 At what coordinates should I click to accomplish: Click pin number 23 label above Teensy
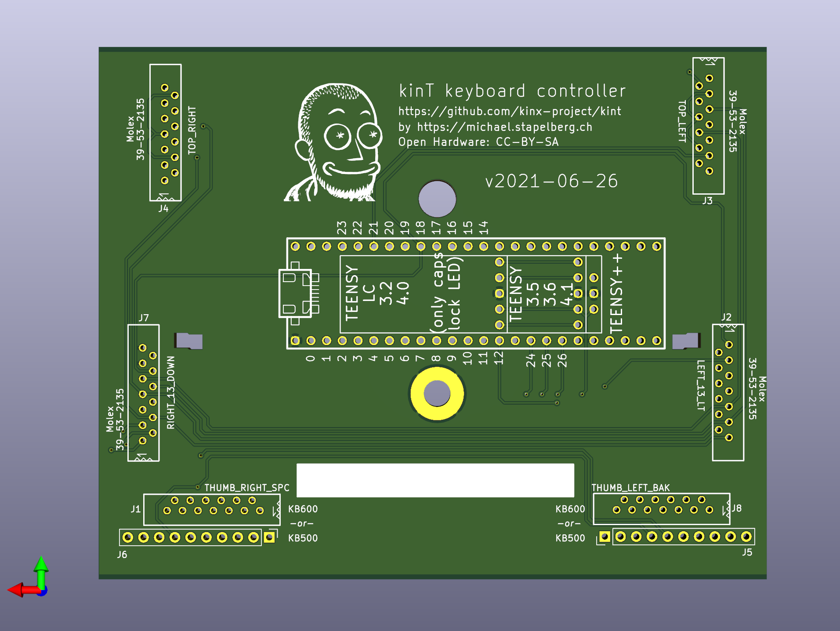coord(342,228)
